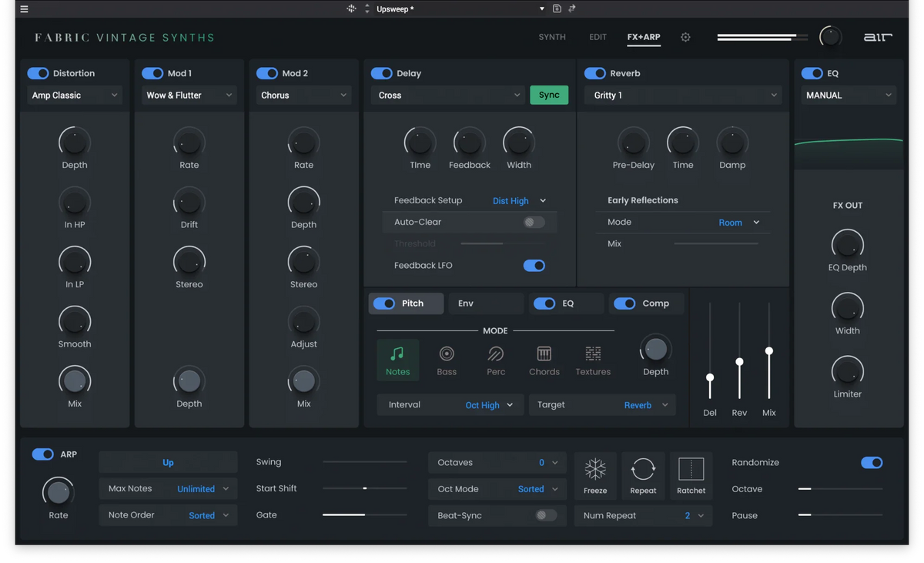Image resolution: width=924 pixels, height=563 pixels.
Task: Select Bass mode icon
Action: (x=447, y=360)
